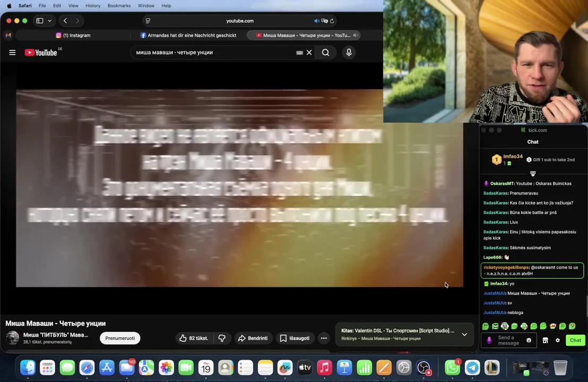
Task: Click Safari forward navigation arrow
Action: pos(77,21)
